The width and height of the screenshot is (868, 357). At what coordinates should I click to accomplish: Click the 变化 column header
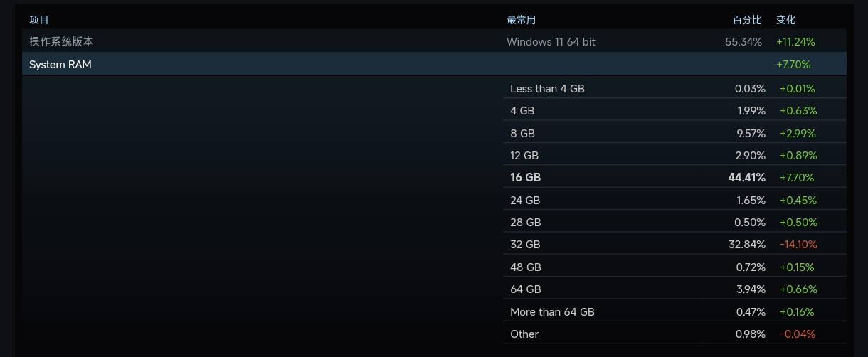click(785, 20)
